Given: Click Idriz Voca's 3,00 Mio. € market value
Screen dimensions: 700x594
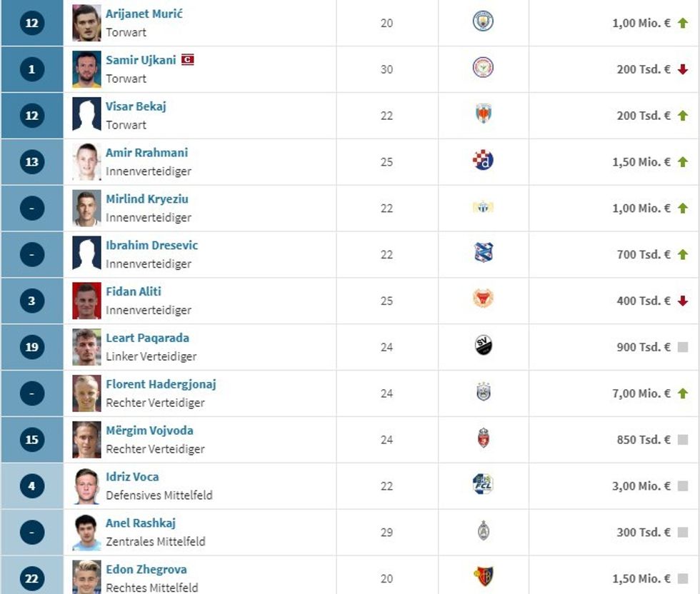Looking at the screenshot, I should click(641, 486).
